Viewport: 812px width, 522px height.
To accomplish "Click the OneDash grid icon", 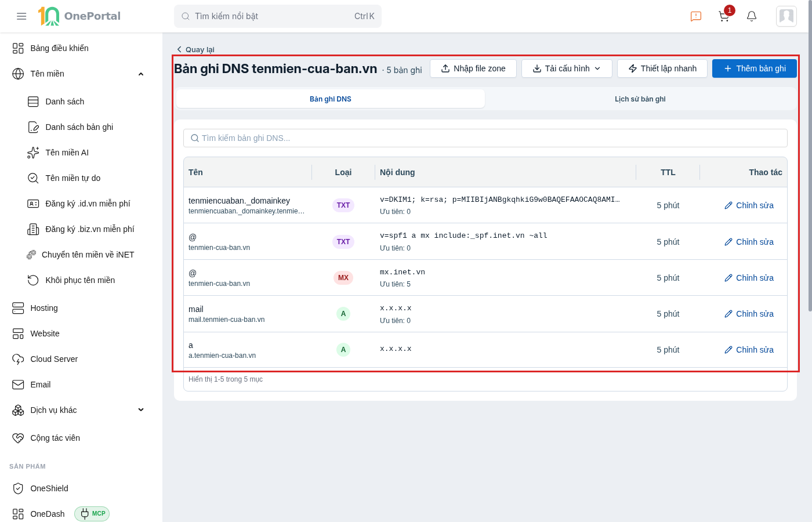I will click(x=18, y=514).
